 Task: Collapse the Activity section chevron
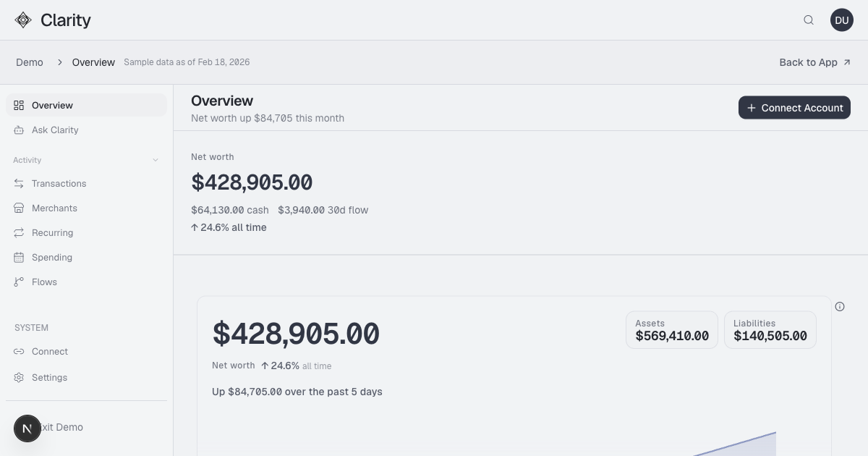pyautogui.click(x=156, y=161)
